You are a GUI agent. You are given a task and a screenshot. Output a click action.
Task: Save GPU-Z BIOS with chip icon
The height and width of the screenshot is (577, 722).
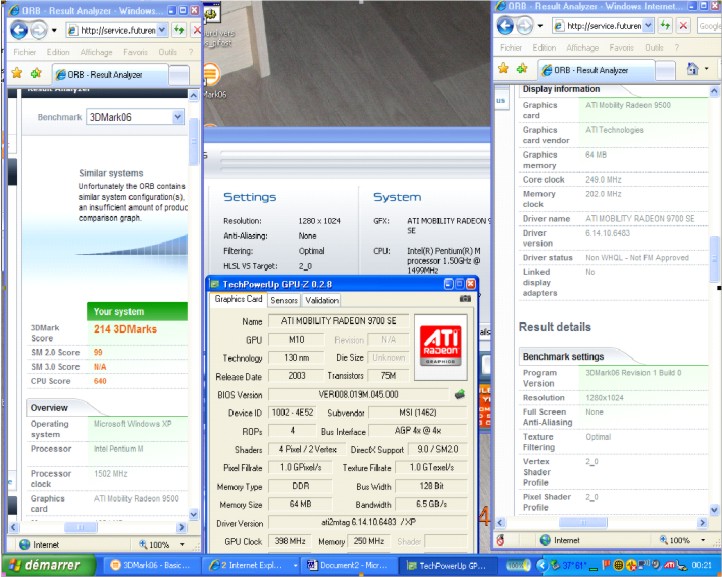tap(460, 394)
